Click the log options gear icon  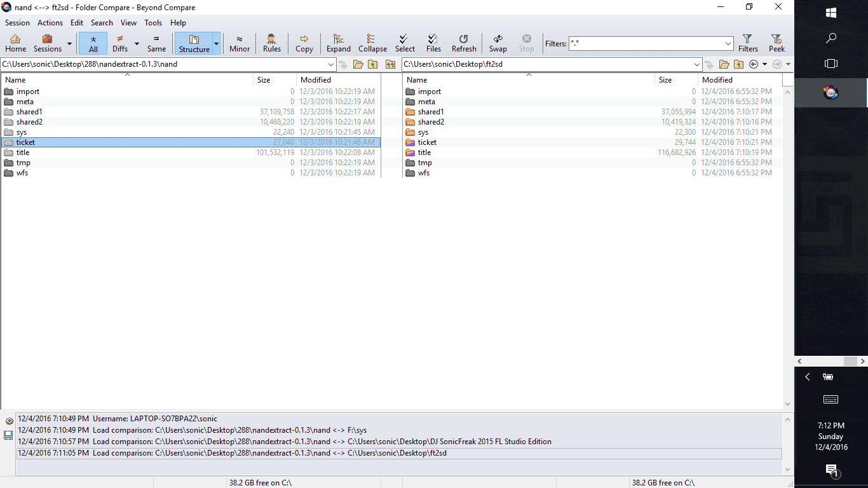[9, 421]
